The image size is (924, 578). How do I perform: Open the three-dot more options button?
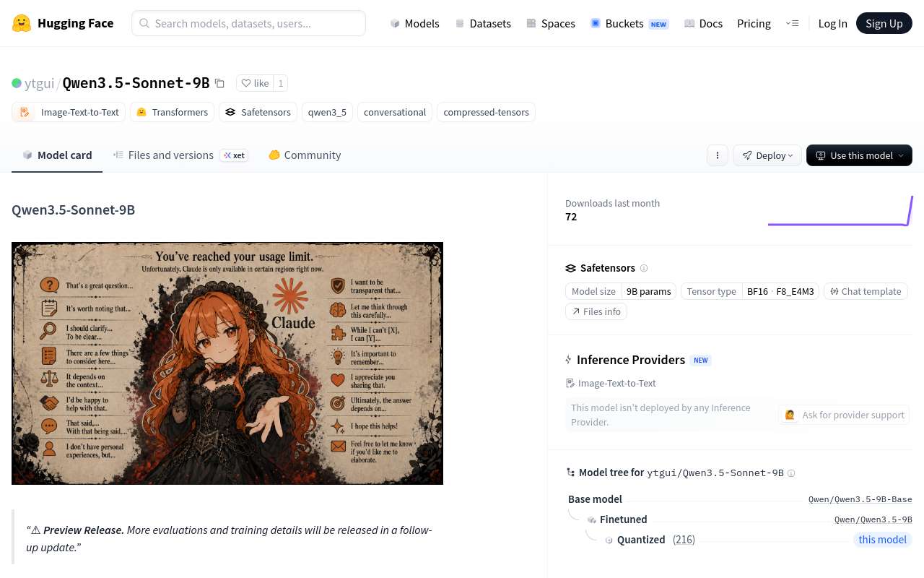click(x=718, y=155)
